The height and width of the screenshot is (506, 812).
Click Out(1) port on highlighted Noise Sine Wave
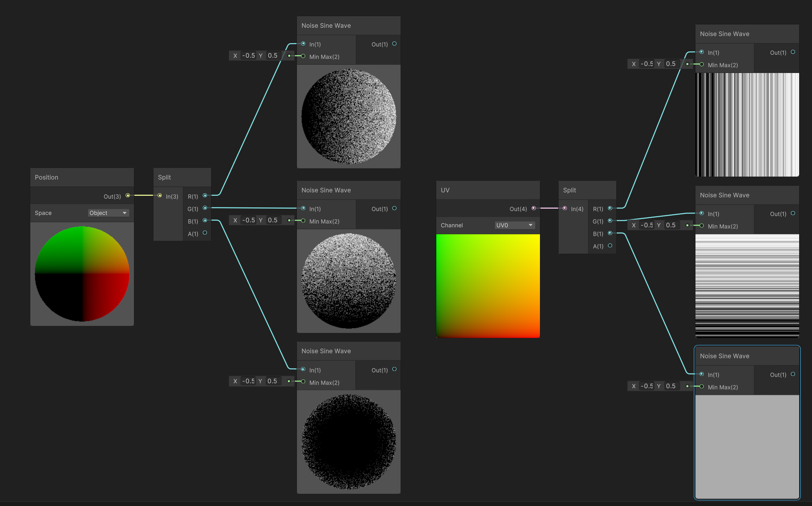pyautogui.click(x=793, y=374)
